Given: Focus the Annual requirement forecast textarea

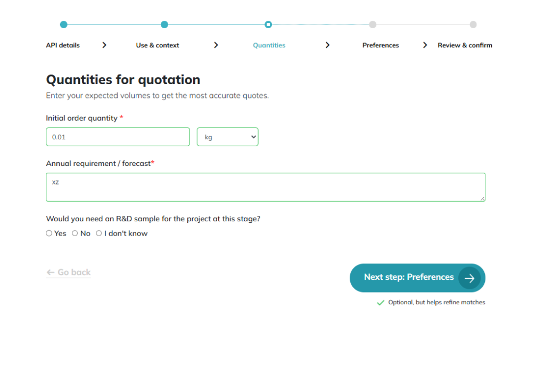Looking at the screenshot, I should (x=265, y=187).
